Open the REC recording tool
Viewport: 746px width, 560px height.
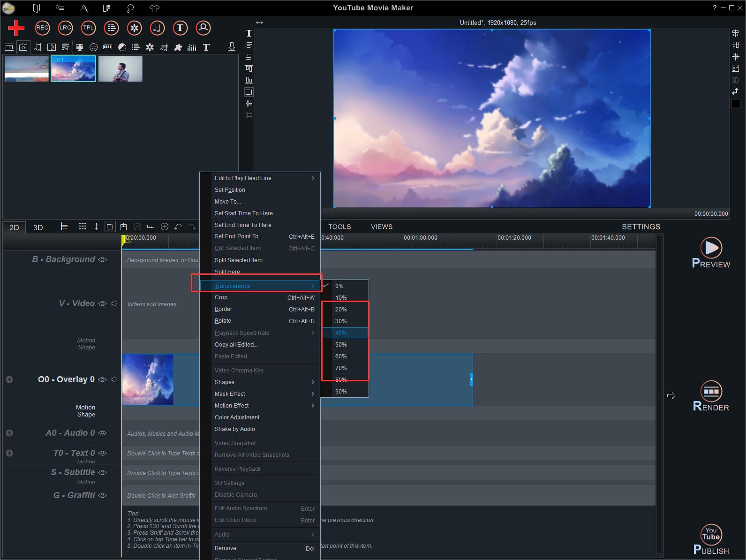(42, 28)
